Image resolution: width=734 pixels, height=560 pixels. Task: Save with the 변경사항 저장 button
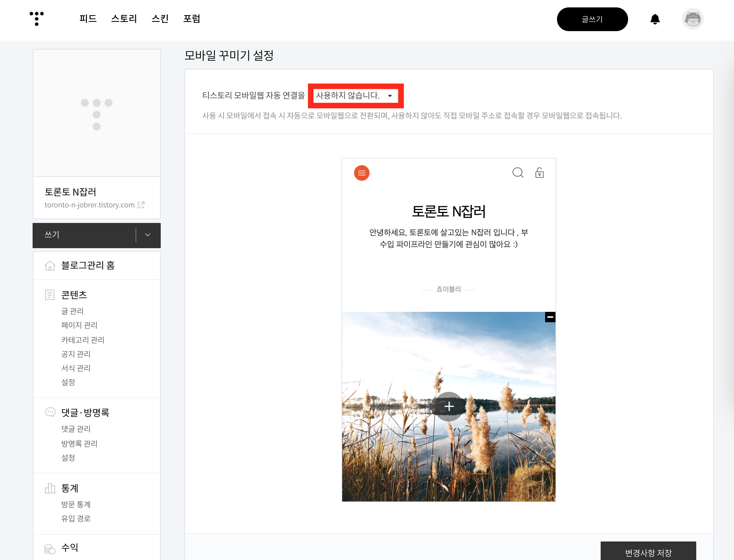click(648, 552)
